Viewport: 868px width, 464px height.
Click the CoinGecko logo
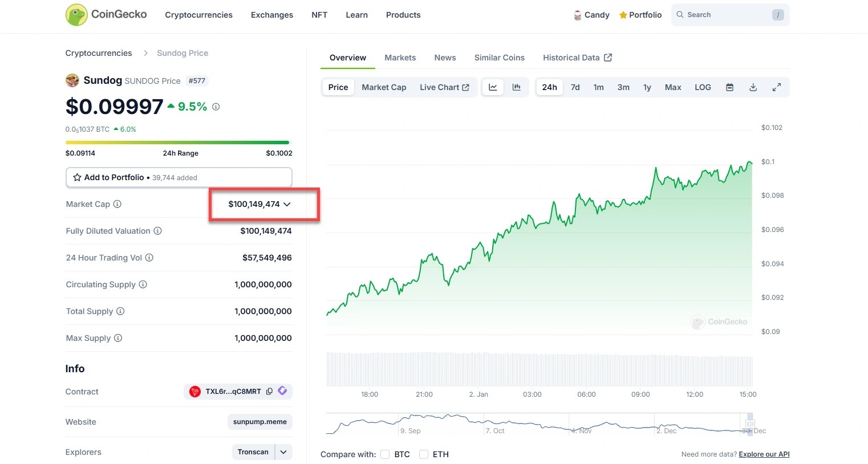pyautogui.click(x=106, y=15)
